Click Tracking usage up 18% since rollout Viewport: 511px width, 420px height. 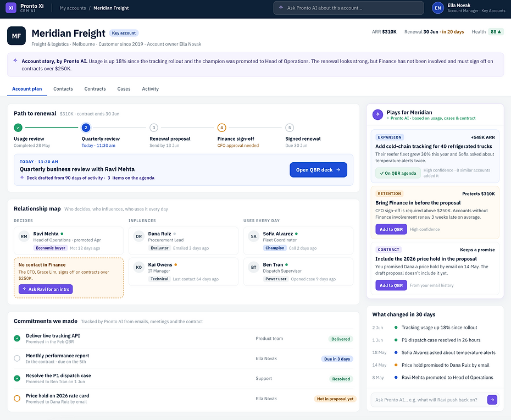tap(440, 328)
